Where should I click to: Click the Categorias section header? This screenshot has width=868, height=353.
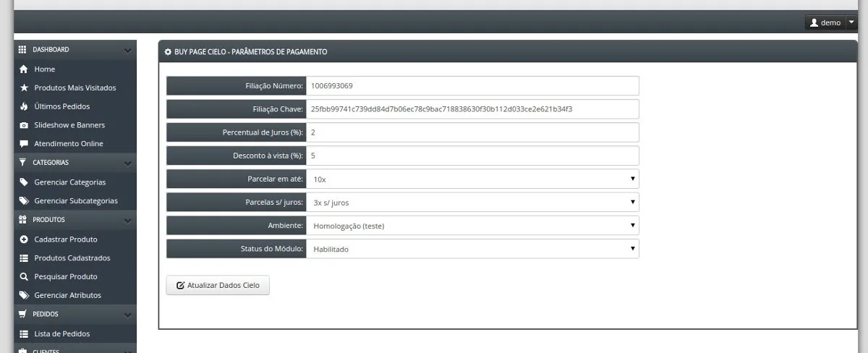click(75, 163)
